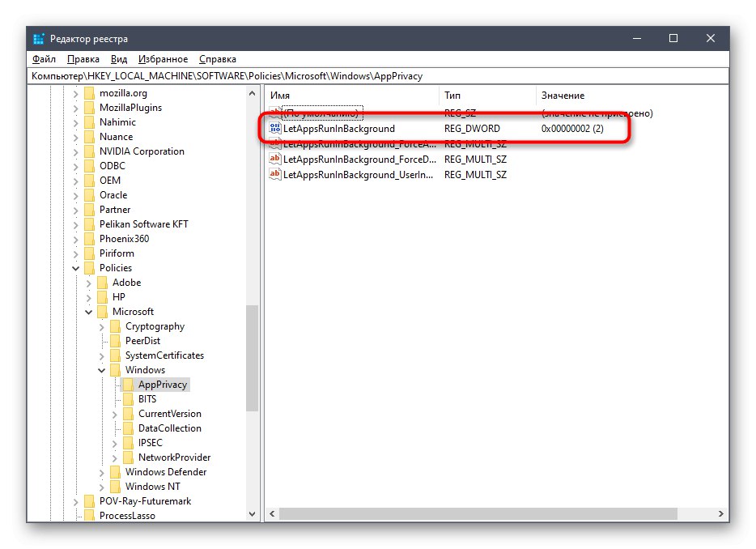Click the LetAppsRunInBackground_UserIn... string icon
The width and height of the screenshot is (756, 549).
point(275,174)
